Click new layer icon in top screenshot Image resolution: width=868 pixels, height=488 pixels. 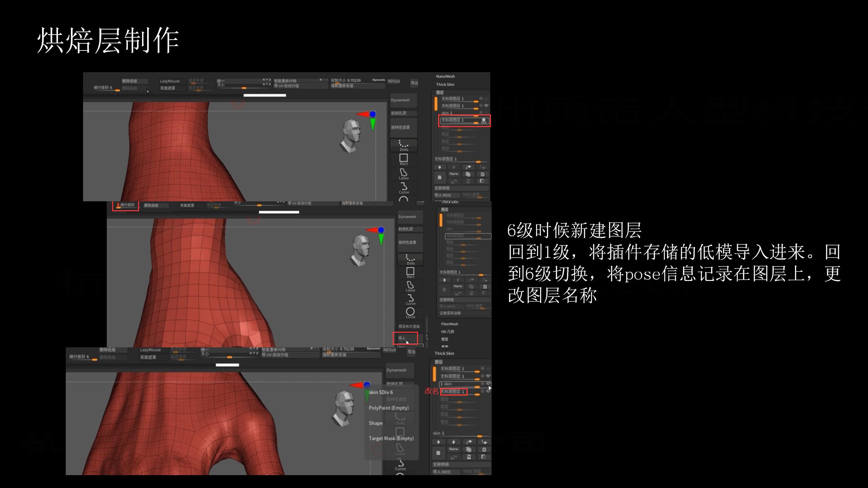click(440, 177)
